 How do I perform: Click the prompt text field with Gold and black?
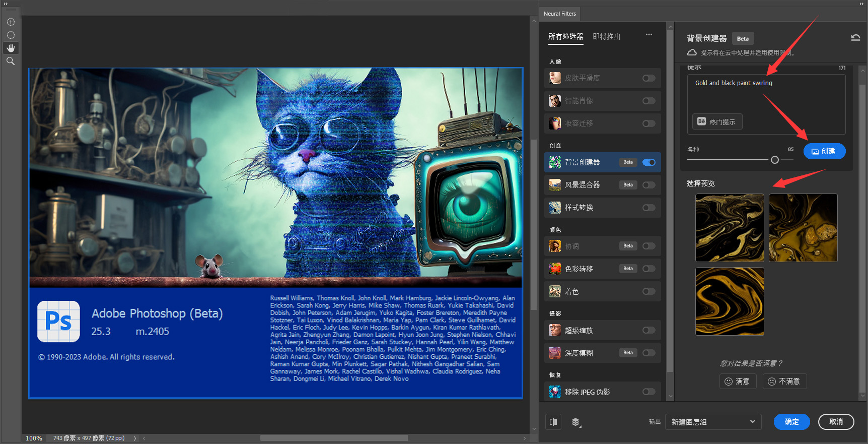[766, 104]
